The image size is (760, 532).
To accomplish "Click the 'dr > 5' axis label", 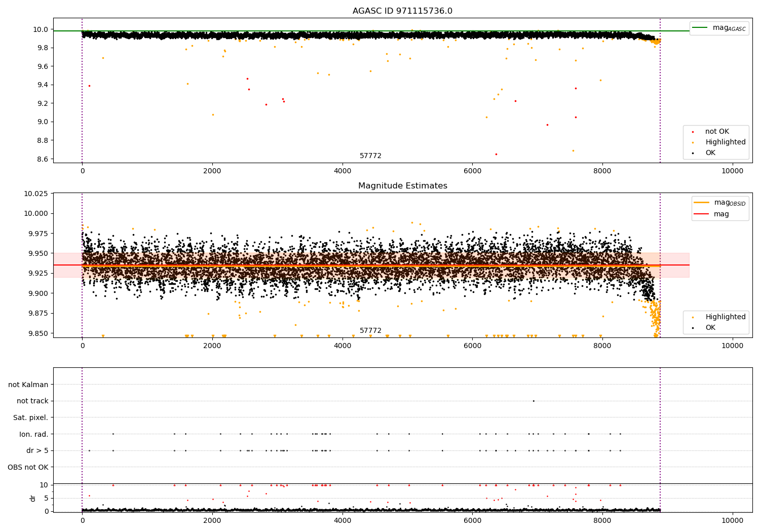I will [37, 451].
